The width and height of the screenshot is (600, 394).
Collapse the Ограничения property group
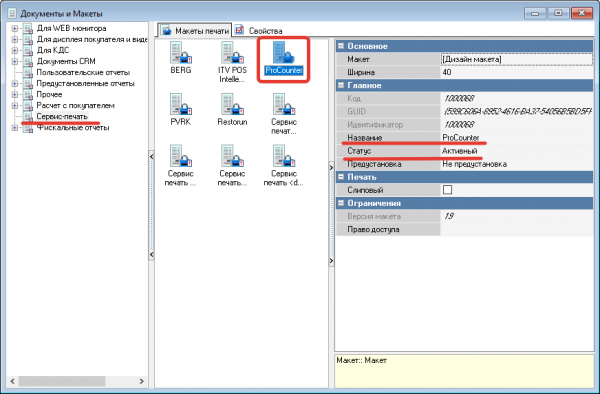[341, 204]
